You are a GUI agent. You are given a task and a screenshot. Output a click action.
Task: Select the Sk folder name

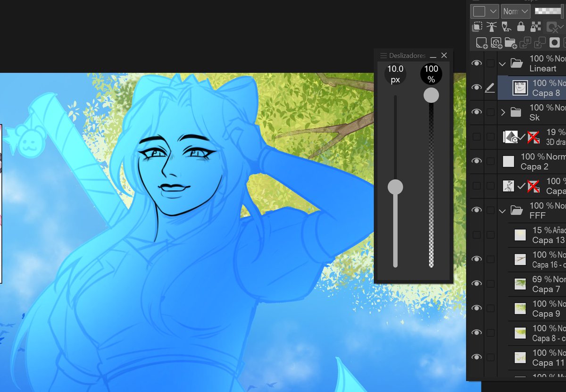click(x=534, y=117)
